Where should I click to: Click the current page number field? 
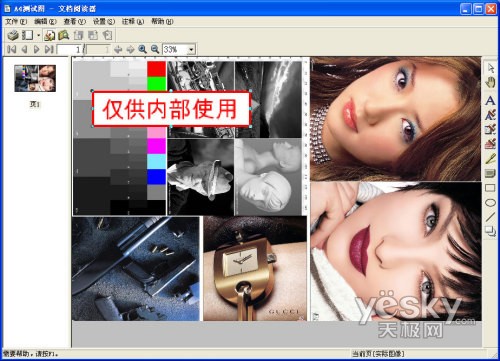point(70,50)
